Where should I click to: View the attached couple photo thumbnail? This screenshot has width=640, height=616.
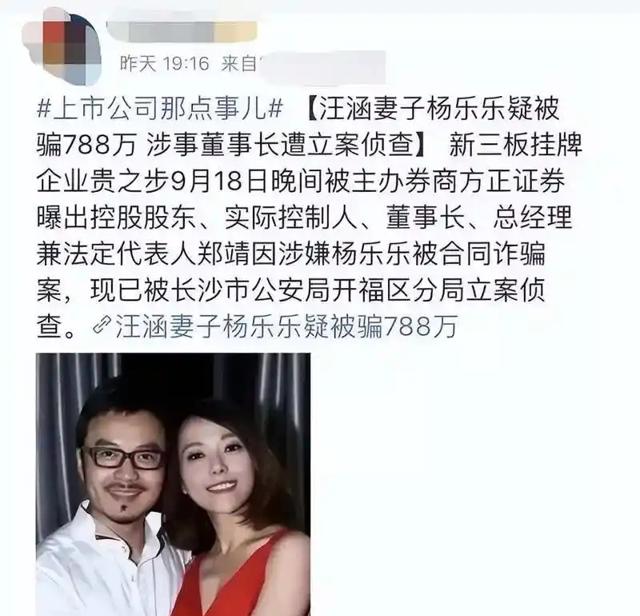(173, 484)
